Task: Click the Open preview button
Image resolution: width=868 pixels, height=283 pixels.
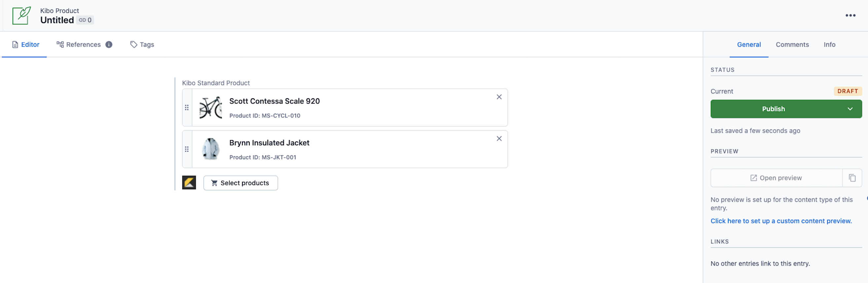Action: pos(777,178)
